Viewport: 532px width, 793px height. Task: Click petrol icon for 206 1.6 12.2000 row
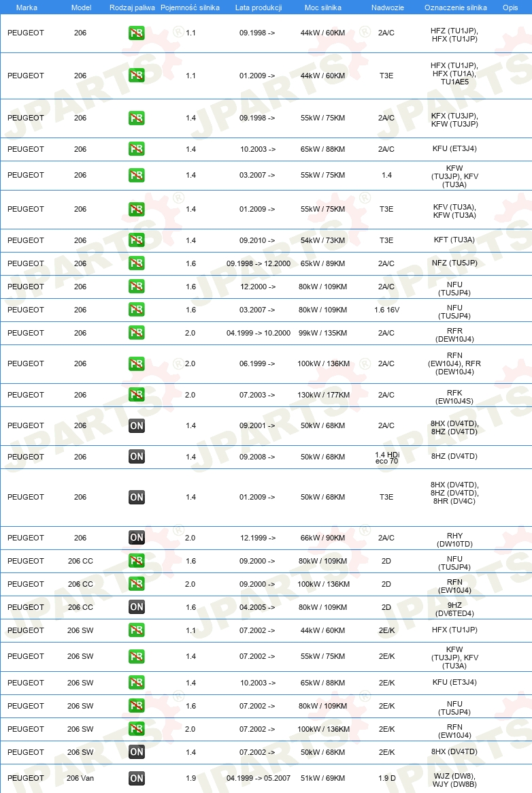tap(137, 287)
